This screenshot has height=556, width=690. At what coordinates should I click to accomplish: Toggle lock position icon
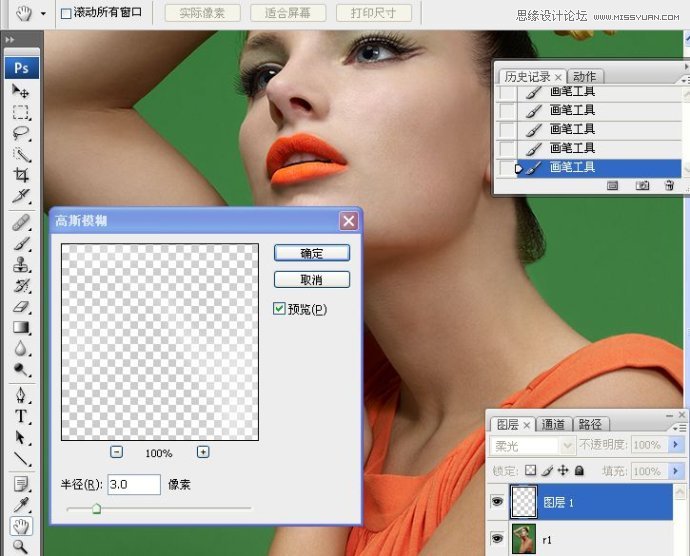(x=563, y=470)
